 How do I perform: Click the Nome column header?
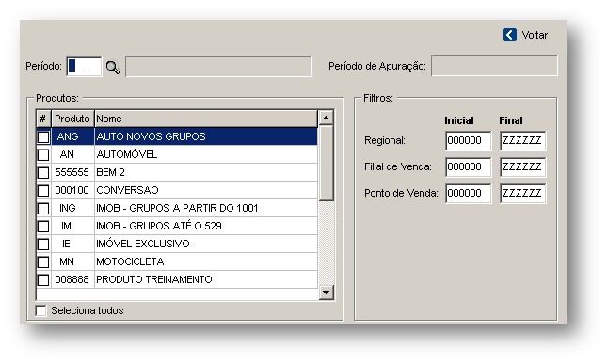point(206,119)
